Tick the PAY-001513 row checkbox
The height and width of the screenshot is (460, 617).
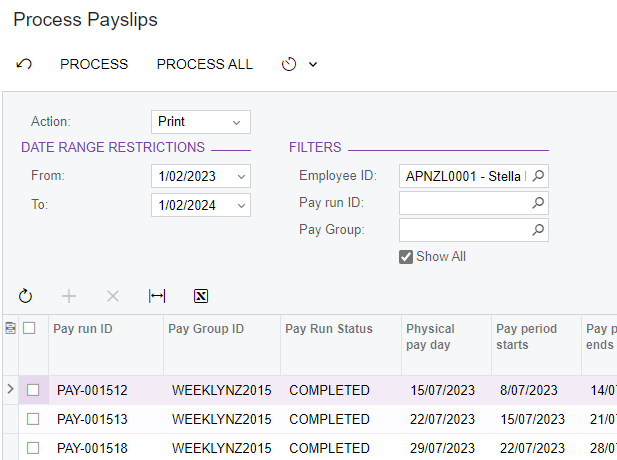[33, 419]
